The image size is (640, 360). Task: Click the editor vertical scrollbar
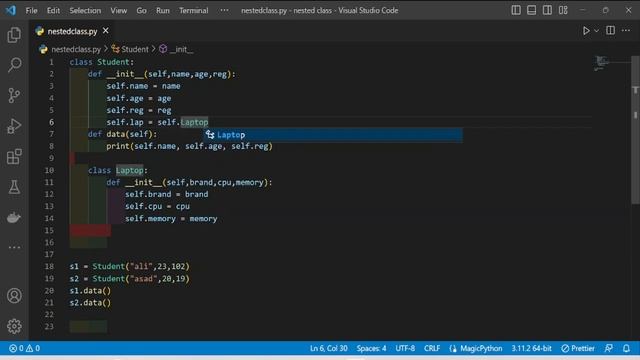(x=636, y=130)
